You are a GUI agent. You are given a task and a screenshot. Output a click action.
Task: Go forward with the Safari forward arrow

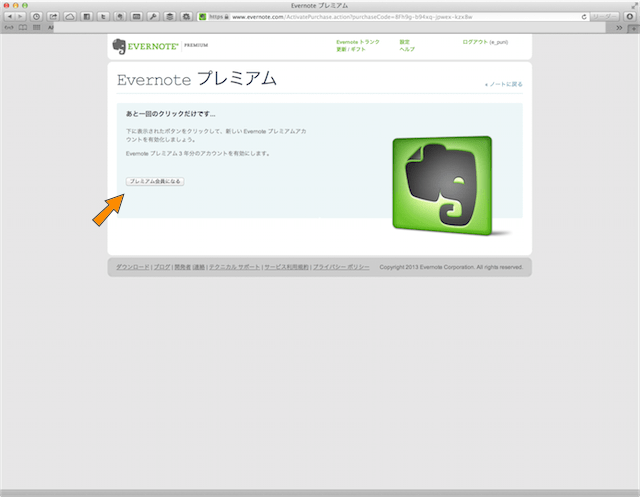point(20,17)
